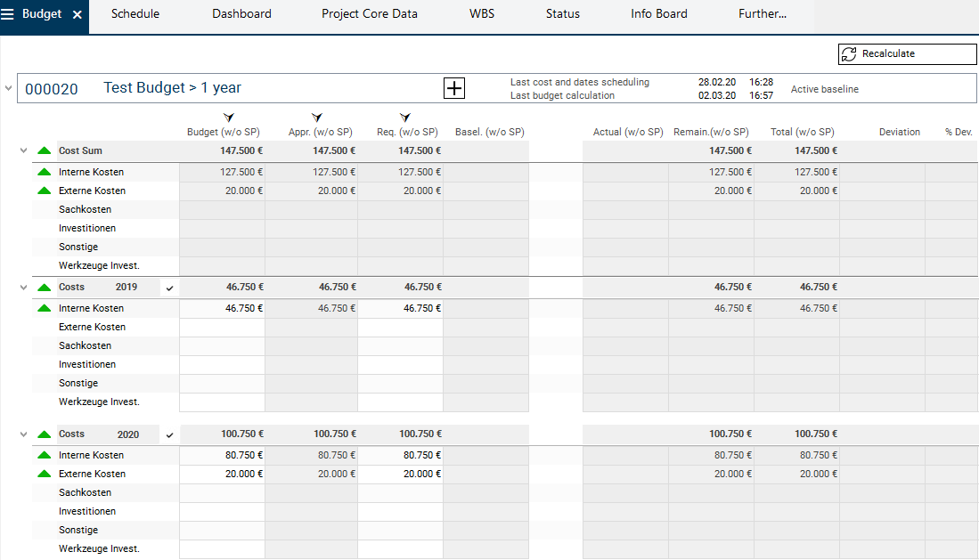Screen dimensions: 979x560
Task: Click the arrow icon above Req. (w/o SP)
Action: [405, 118]
